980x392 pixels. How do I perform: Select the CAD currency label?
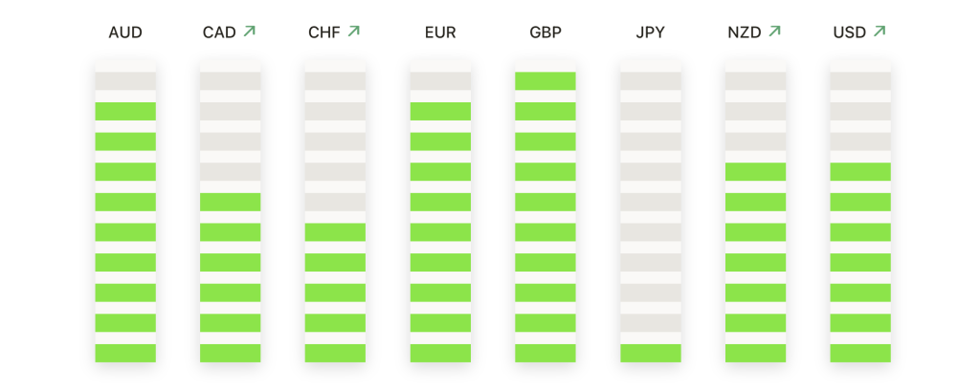219,33
